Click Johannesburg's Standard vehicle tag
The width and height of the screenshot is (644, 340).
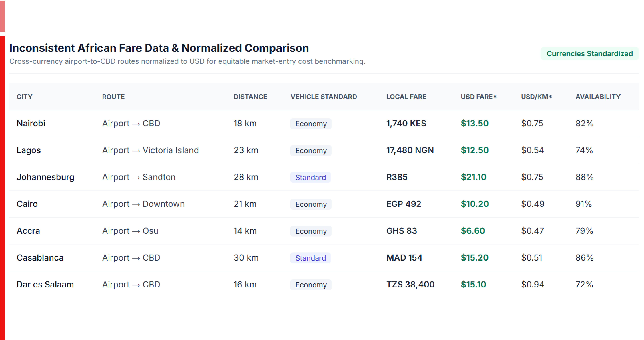(x=310, y=177)
